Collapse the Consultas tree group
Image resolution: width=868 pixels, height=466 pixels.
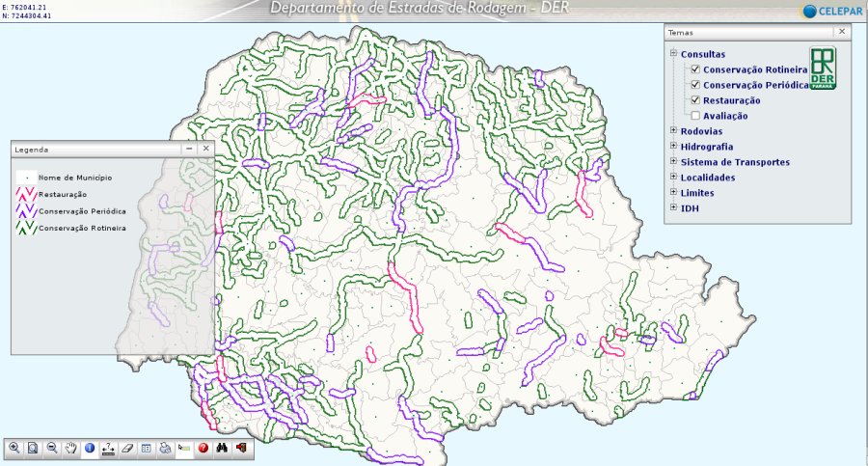click(x=672, y=54)
